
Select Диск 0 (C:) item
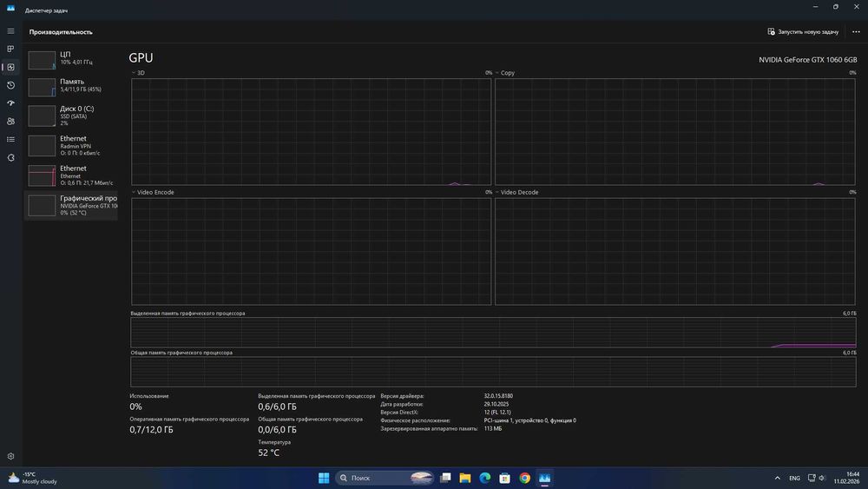click(x=71, y=116)
